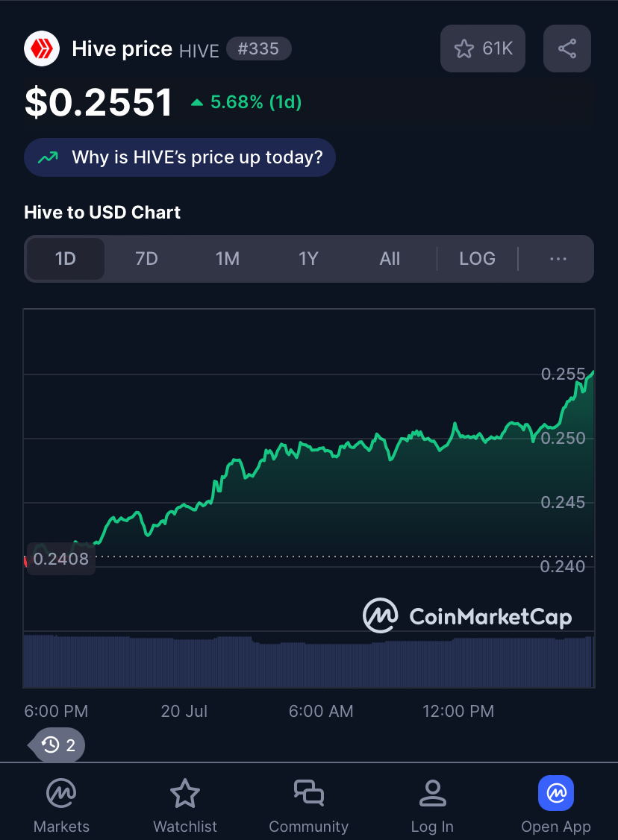This screenshot has height=840, width=618.
Task: Switch chart to 1M range
Action: [227, 259]
